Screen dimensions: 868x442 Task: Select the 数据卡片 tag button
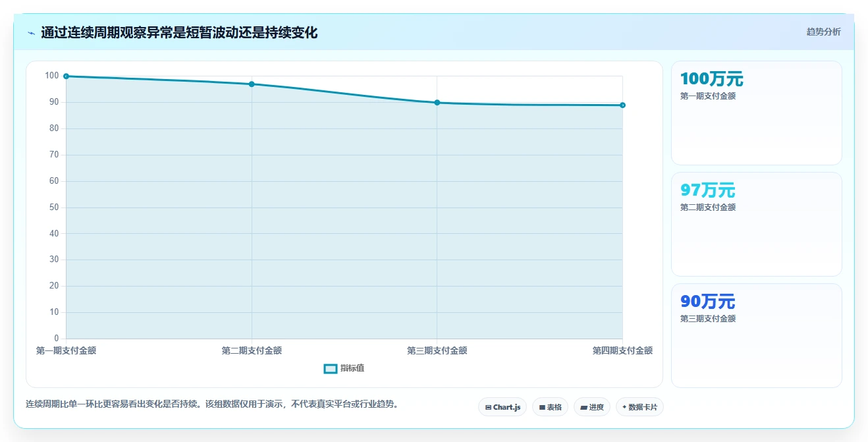tap(639, 407)
